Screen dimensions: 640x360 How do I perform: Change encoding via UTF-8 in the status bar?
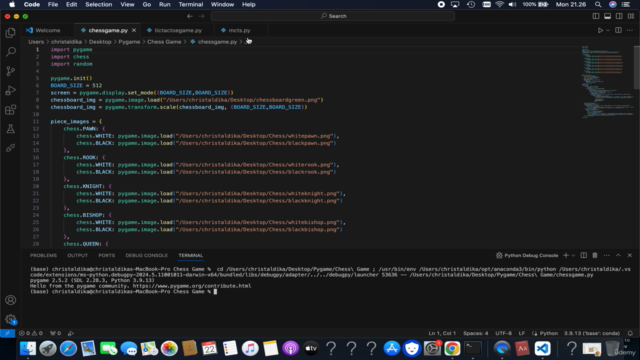point(503,333)
